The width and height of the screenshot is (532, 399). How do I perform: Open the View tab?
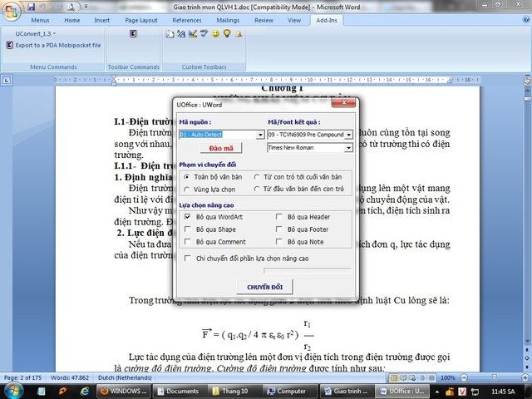point(294,20)
